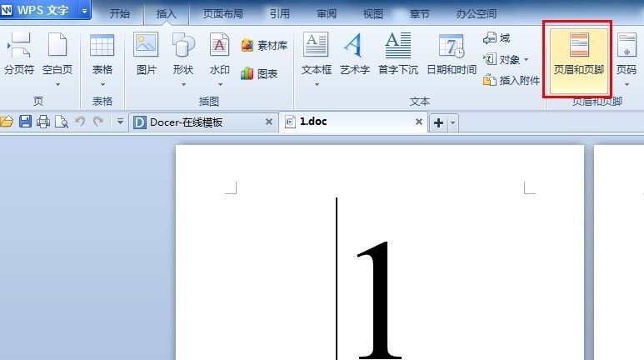Image resolution: width=644 pixels, height=360 pixels.
Task: Insert a page break with 分页符
Action: click(x=19, y=53)
